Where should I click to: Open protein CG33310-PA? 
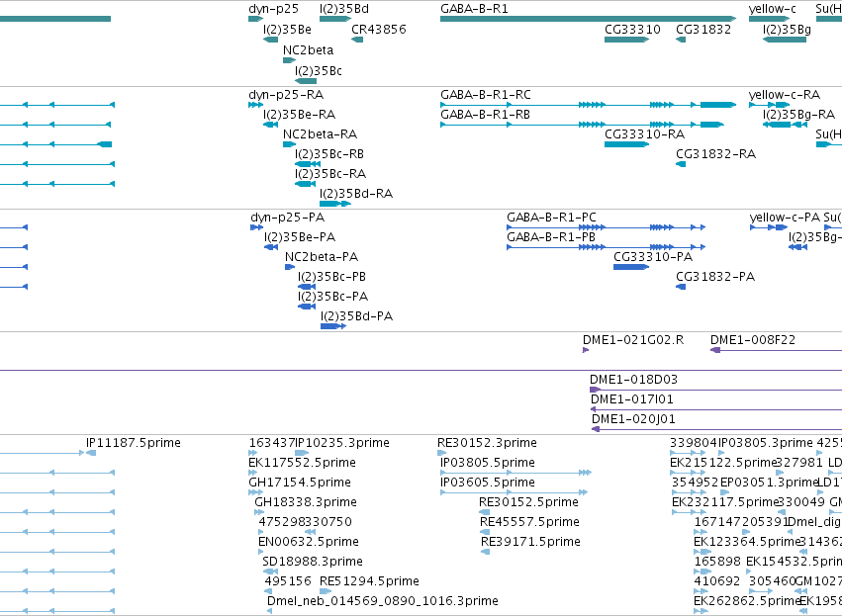[x=653, y=257]
